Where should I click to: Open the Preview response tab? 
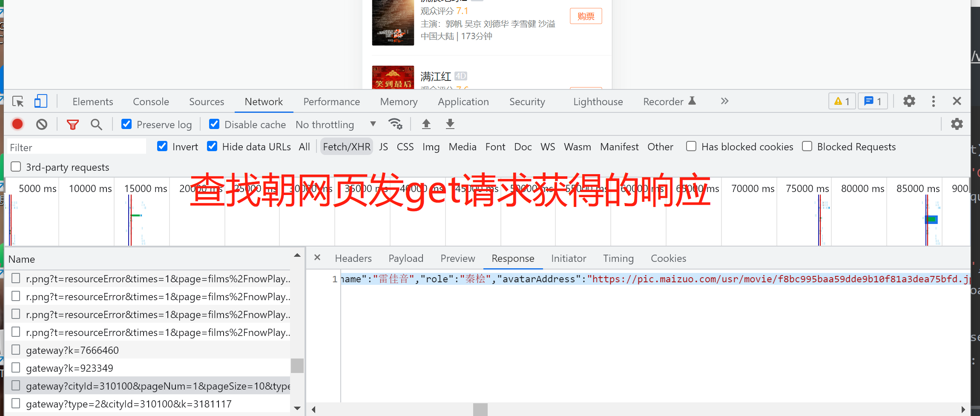click(x=458, y=258)
